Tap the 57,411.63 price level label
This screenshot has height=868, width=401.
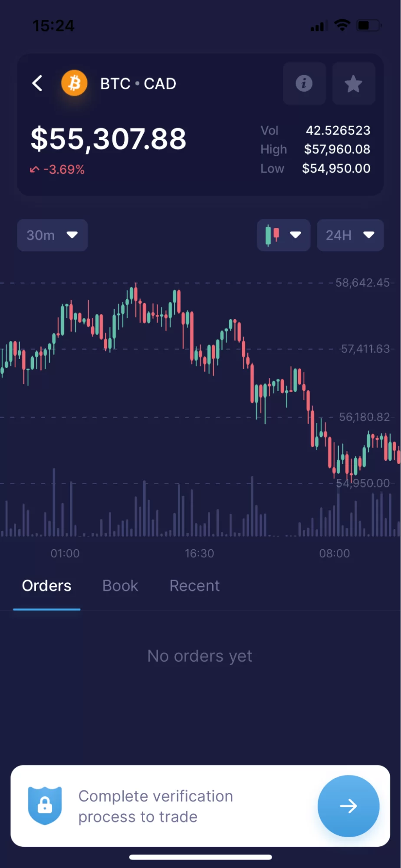point(365,349)
